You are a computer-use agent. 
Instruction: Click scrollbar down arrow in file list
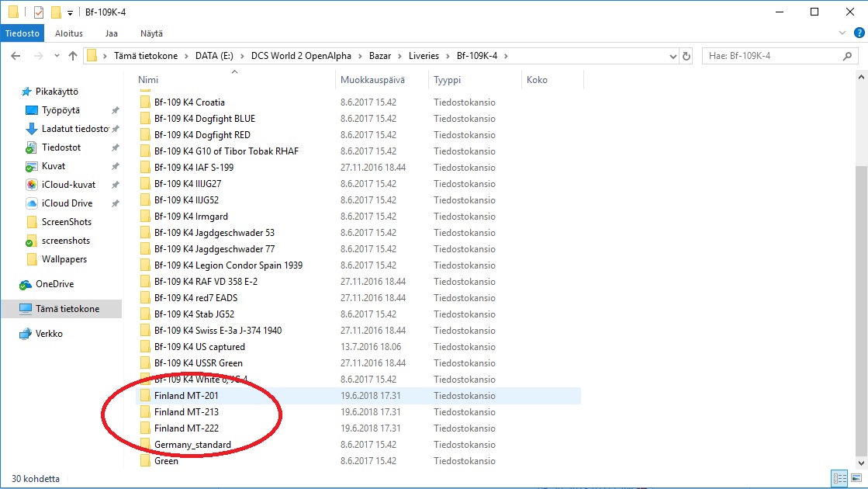(861, 463)
